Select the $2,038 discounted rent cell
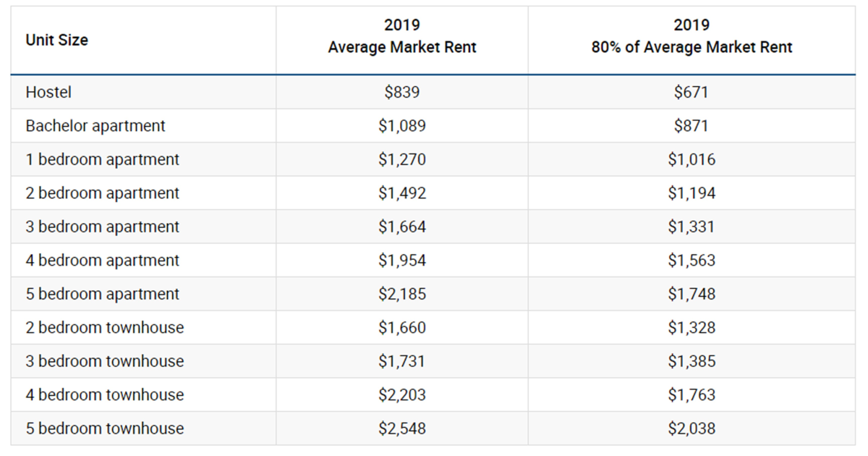This screenshot has height=456, width=868. [x=692, y=428]
